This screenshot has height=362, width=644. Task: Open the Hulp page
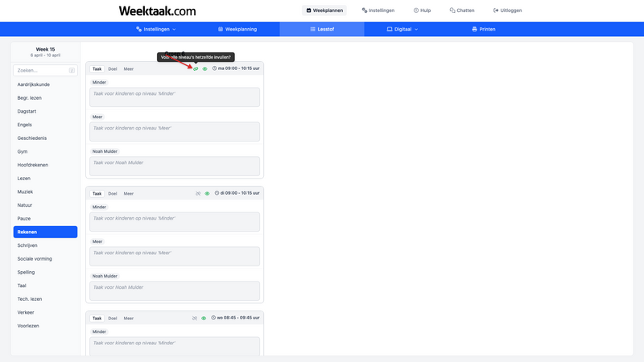click(422, 10)
